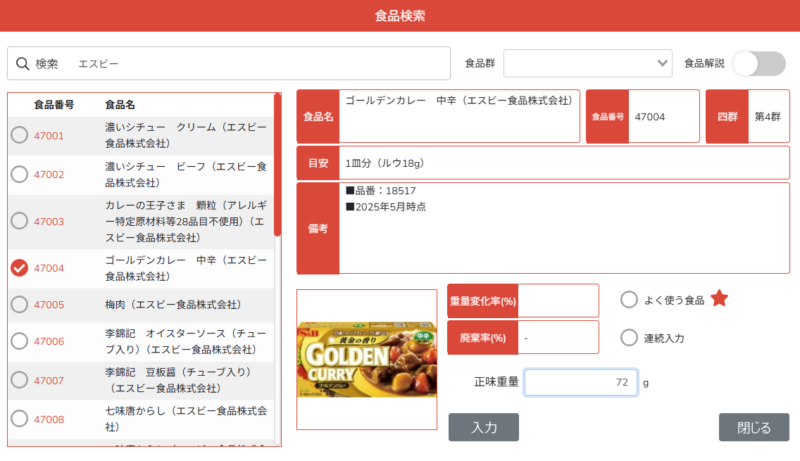Click the 食品名 column header
Screen dimensions: 800x461
coord(120,105)
